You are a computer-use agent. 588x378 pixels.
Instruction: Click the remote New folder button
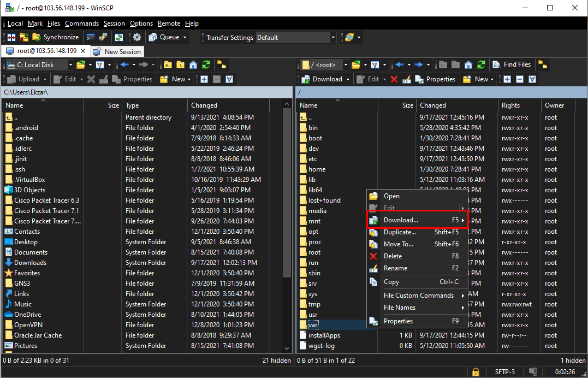tap(476, 79)
